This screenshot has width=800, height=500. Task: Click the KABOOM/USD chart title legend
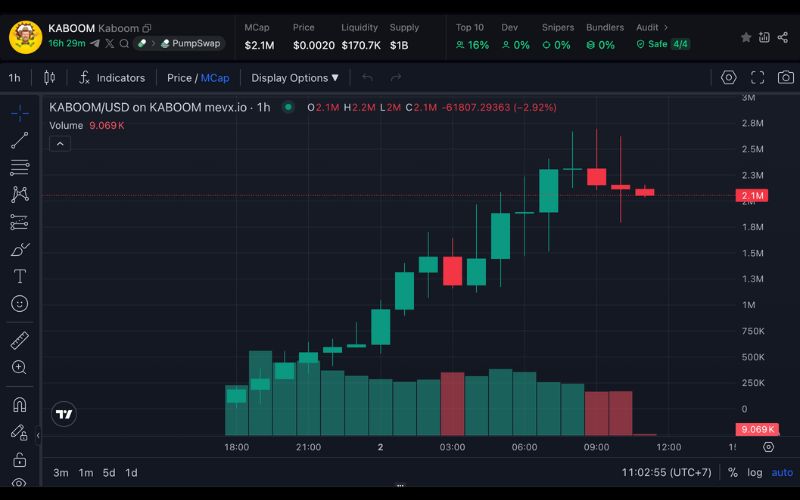160,107
